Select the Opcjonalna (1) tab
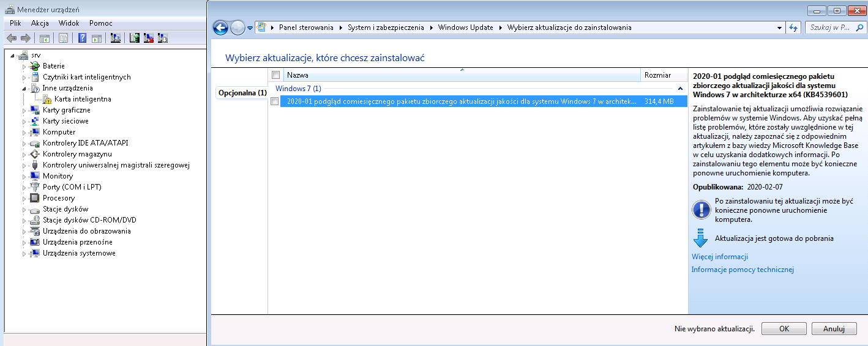The width and height of the screenshot is (868, 346). click(x=242, y=93)
